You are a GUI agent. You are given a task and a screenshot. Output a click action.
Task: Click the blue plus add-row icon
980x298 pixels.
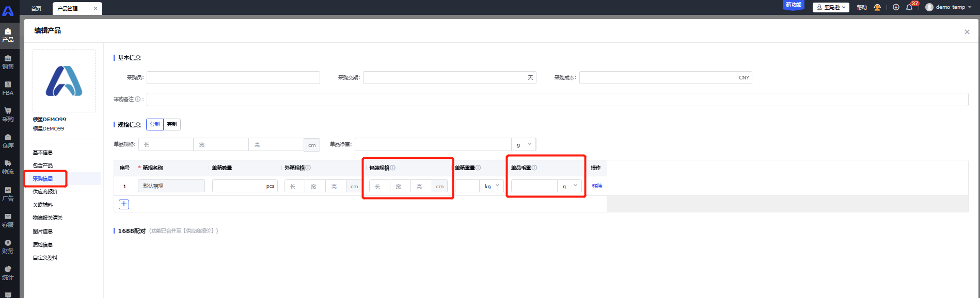(124, 204)
